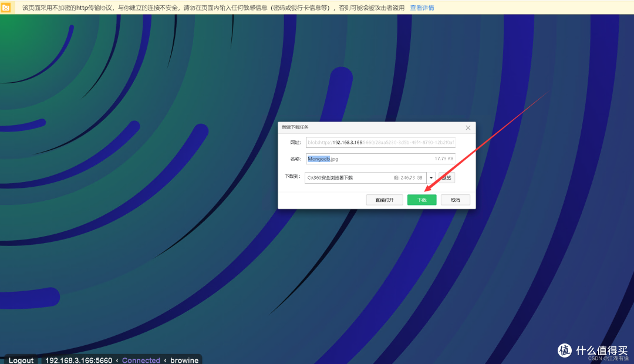Open the download location dropdown arrow
634x364 pixels.
pos(430,177)
